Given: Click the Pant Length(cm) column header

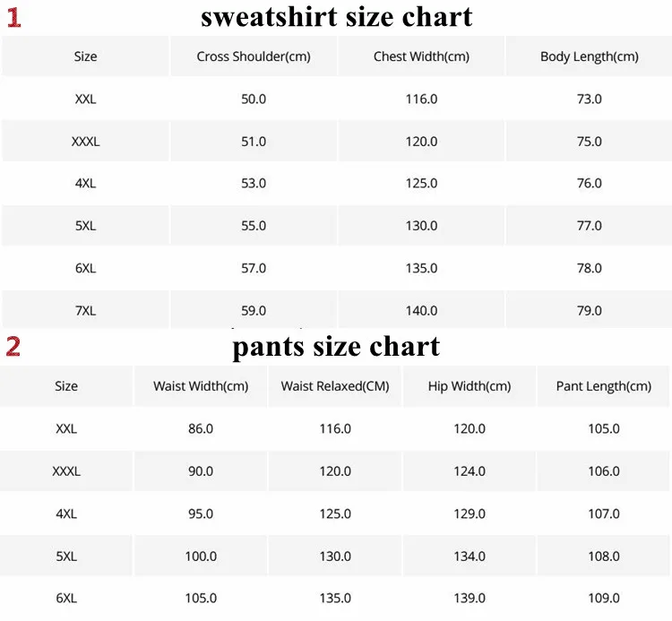Looking at the screenshot, I should click(x=603, y=386).
